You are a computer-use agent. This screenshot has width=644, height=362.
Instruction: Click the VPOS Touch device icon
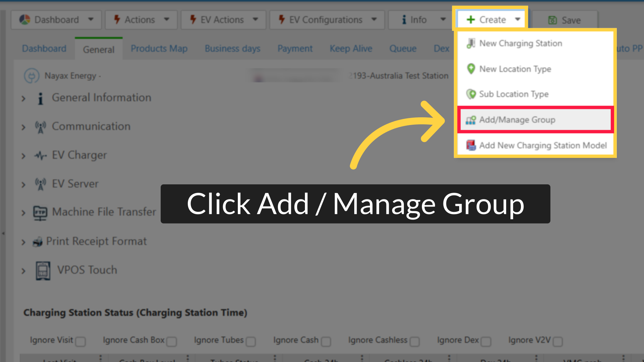[x=43, y=270]
